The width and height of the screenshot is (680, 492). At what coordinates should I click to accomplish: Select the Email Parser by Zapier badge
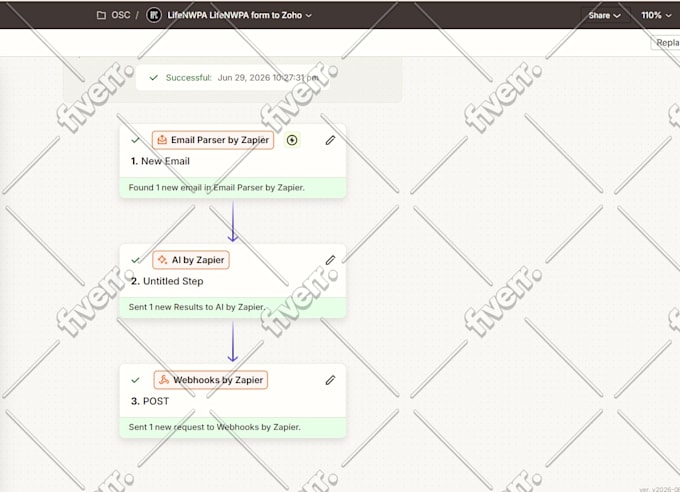coord(213,140)
